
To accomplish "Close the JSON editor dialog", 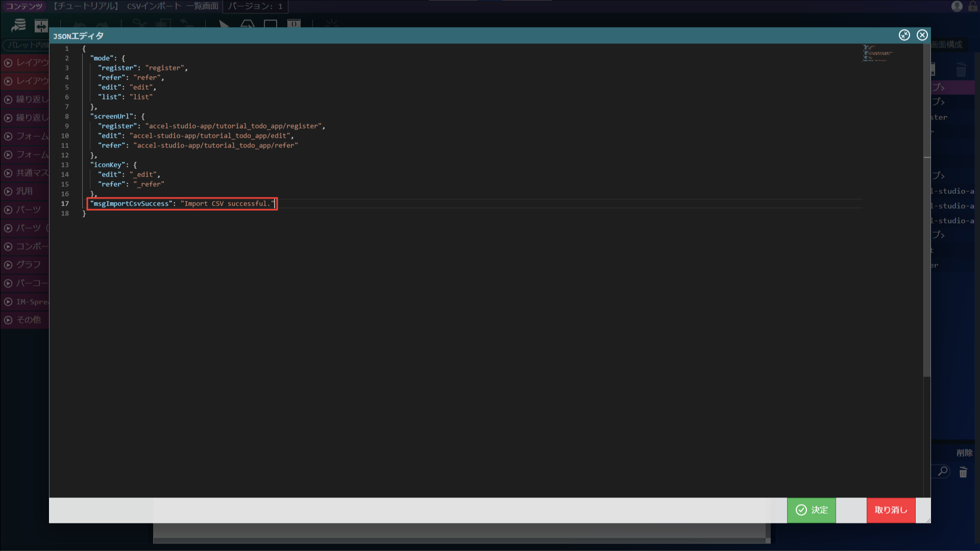I will pyautogui.click(x=922, y=35).
